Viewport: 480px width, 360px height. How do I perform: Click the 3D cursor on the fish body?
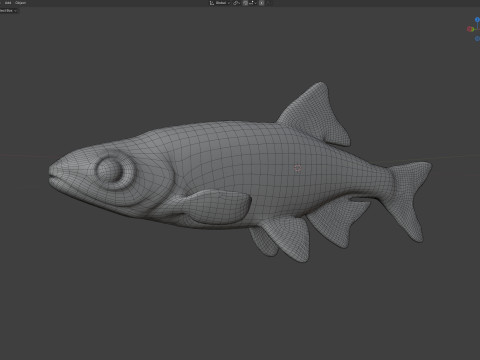coord(298,168)
